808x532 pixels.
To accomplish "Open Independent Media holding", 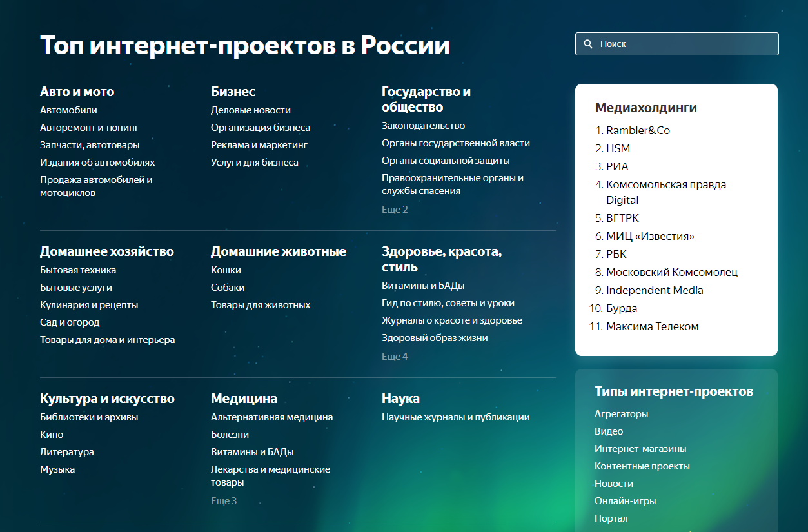I will coord(655,290).
